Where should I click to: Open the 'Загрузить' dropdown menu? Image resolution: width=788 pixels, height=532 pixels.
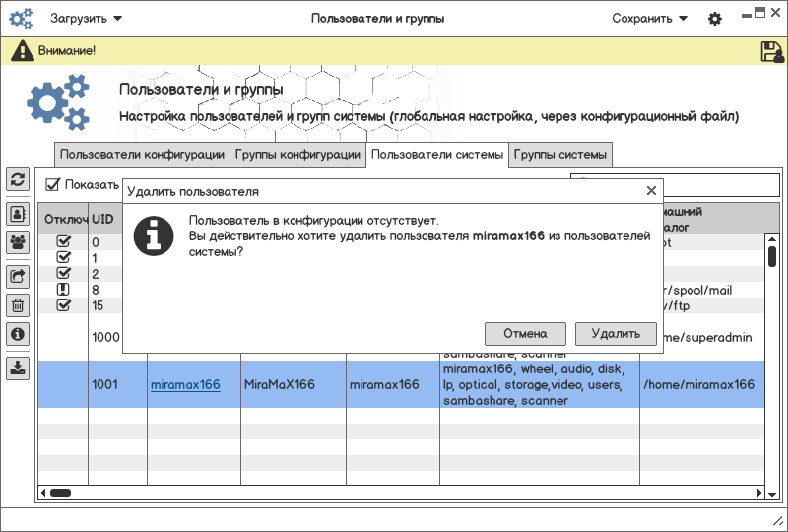[x=87, y=19]
